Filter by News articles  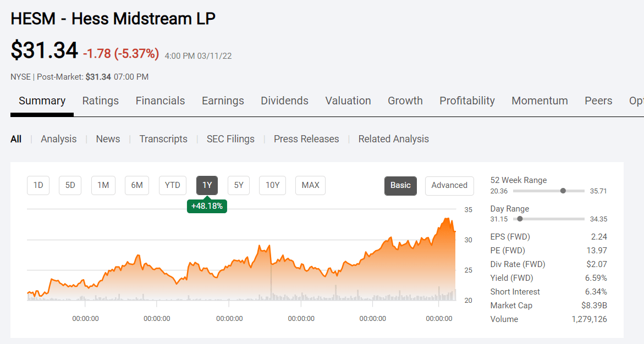click(108, 139)
